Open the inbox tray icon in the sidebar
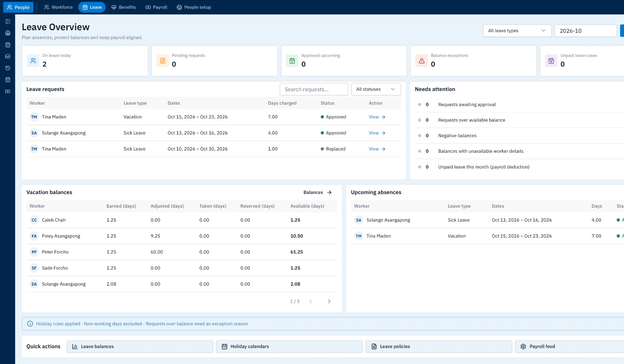Viewport: 624px width, 364px height. (8, 56)
